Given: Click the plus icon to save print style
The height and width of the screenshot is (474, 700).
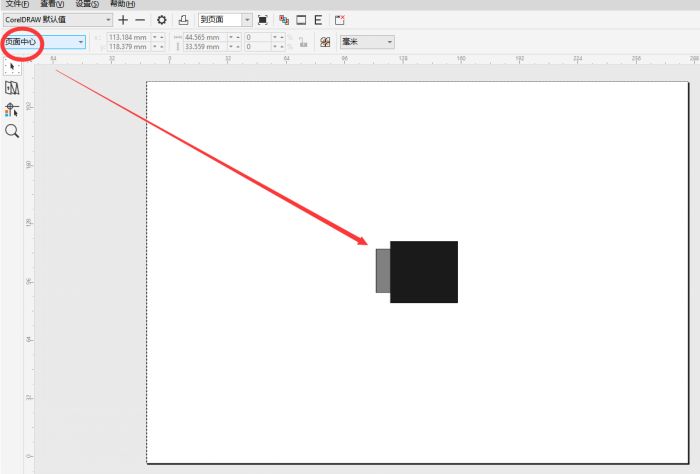Looking at the screenshot, I should click(x=123, y=20).
